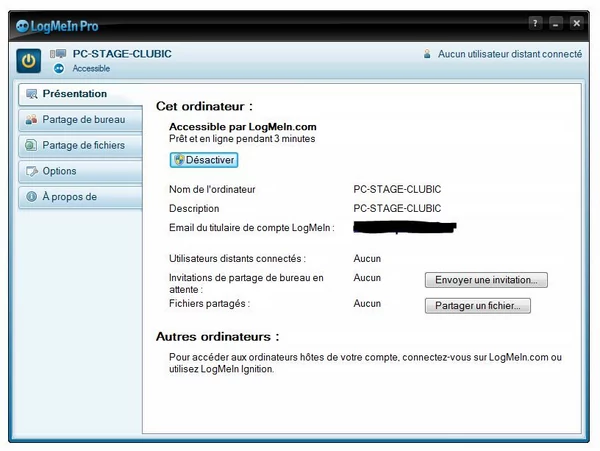The image size is (600, 451).
Task: Click the LogMeIn Pro logo
Action: (57, 26)
